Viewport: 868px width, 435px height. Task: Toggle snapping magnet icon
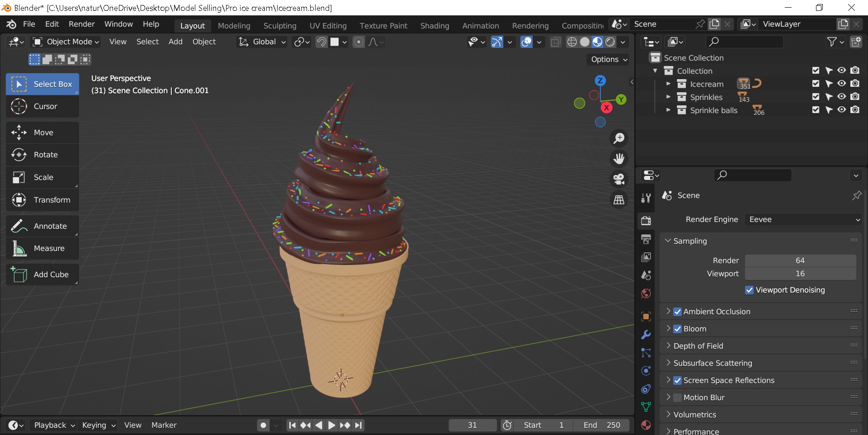point(321,42)
